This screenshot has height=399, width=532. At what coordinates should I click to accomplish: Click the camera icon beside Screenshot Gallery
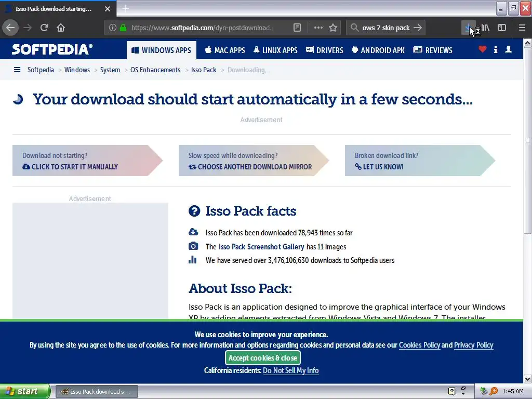193,246
